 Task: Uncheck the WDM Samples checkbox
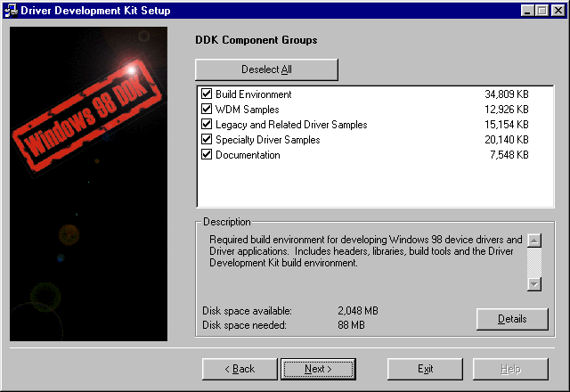click(x=207, y=109)
